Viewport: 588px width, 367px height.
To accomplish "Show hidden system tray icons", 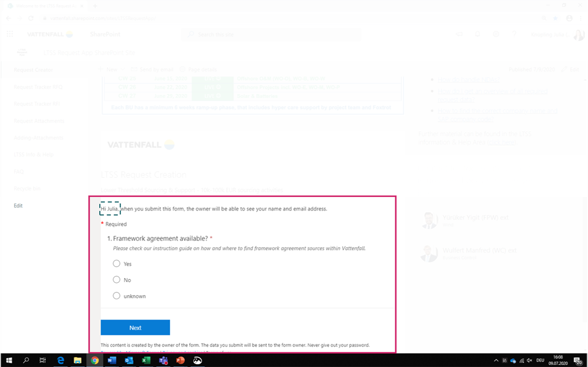I will (496, 360).
